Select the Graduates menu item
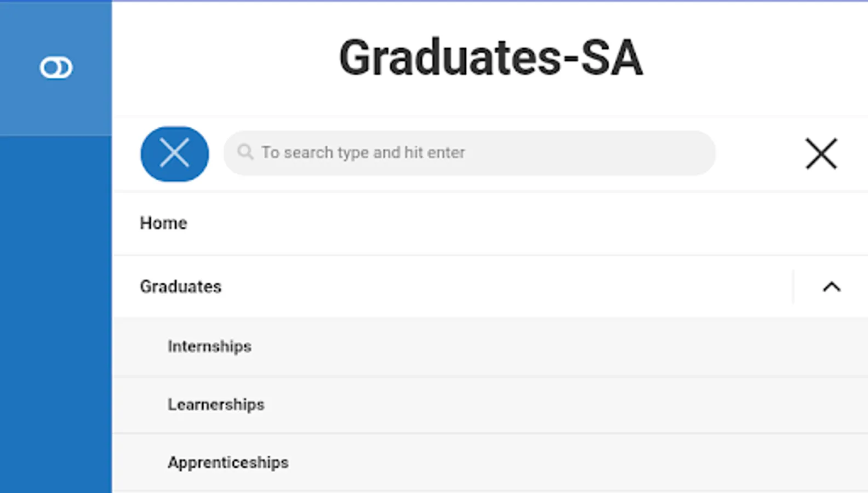Viewport: 868px width, 493px height. coord(181,286)
